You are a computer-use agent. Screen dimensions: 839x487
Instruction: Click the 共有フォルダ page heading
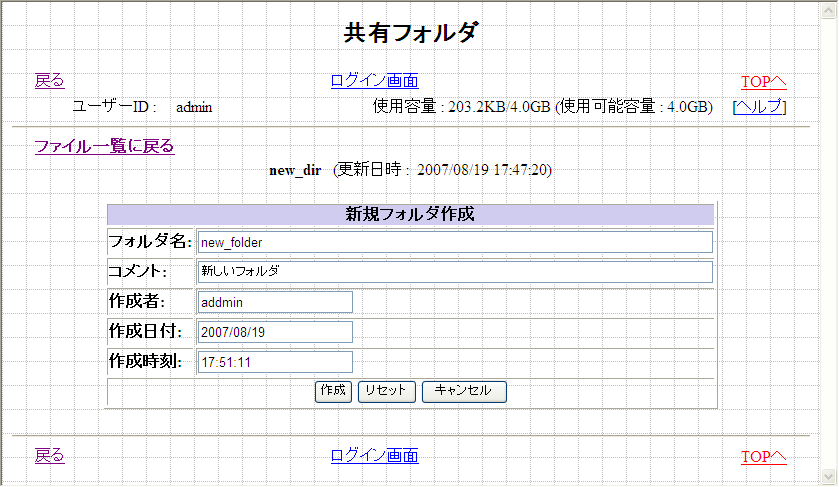coord(411,33)
